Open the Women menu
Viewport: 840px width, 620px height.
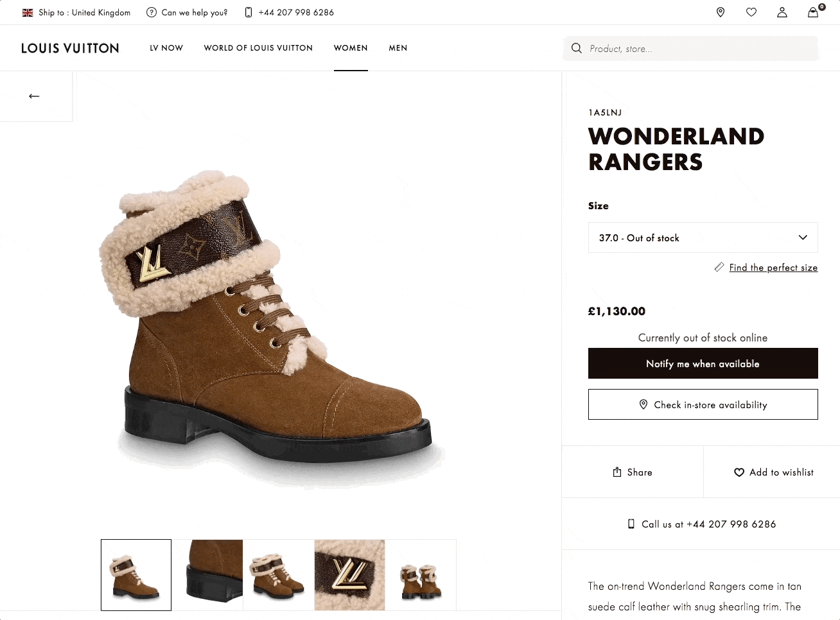[x=351, y=48]
